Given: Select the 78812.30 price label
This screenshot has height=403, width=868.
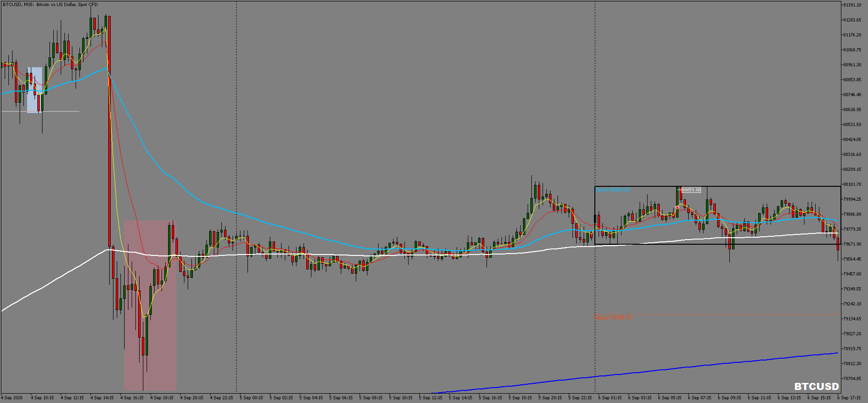Looking at the screenshot, I should pyautogui.click(x=852, y=364).
